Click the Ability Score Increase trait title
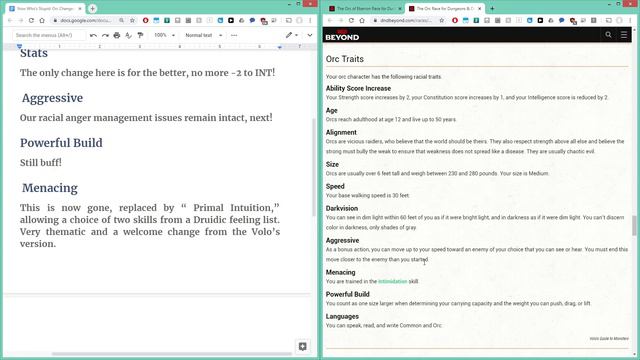Image resolution: width=640 pixels, height=360 pixels. pyautogui.click(x=358, y=88)
